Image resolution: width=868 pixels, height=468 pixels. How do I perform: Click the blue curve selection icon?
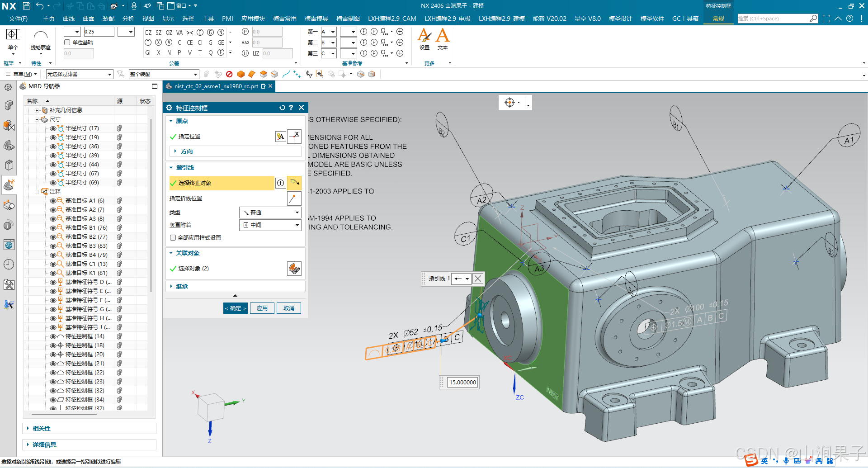tap(286, 74)
